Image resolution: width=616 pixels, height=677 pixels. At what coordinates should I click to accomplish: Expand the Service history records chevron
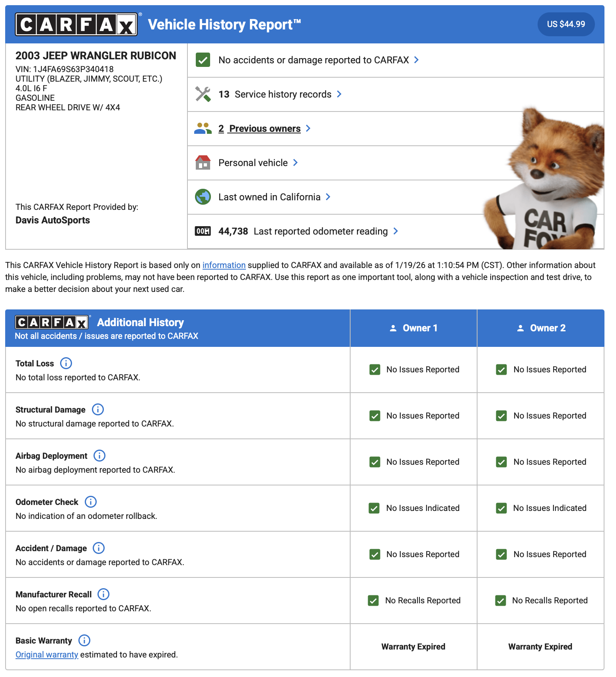339,94
